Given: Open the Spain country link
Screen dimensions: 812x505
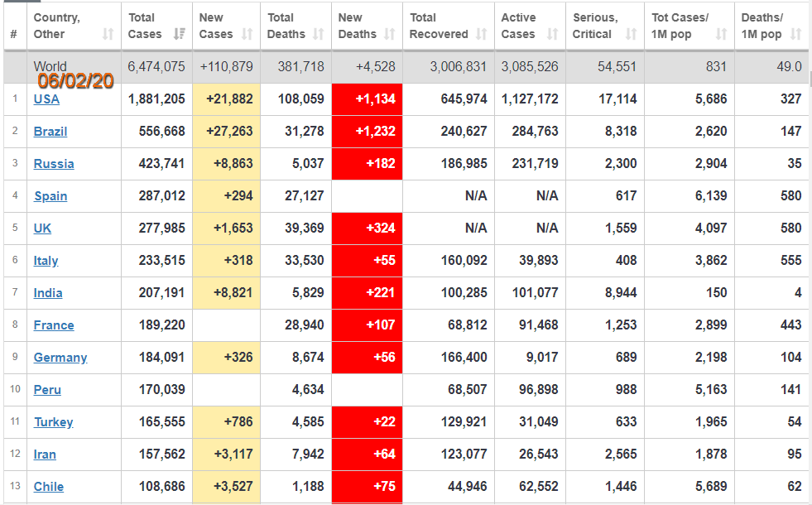Looking at the screenshot, I should click(50, 196).
